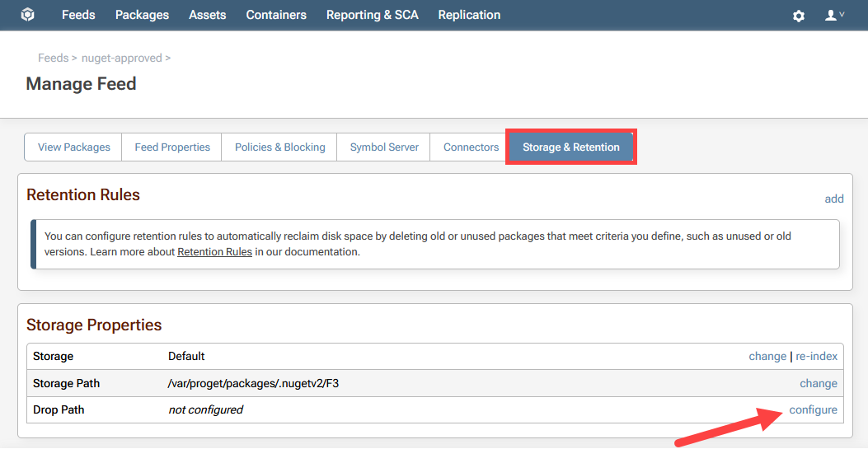Open the user account menu
Screen dimensions: 868x449
[834, 16]
